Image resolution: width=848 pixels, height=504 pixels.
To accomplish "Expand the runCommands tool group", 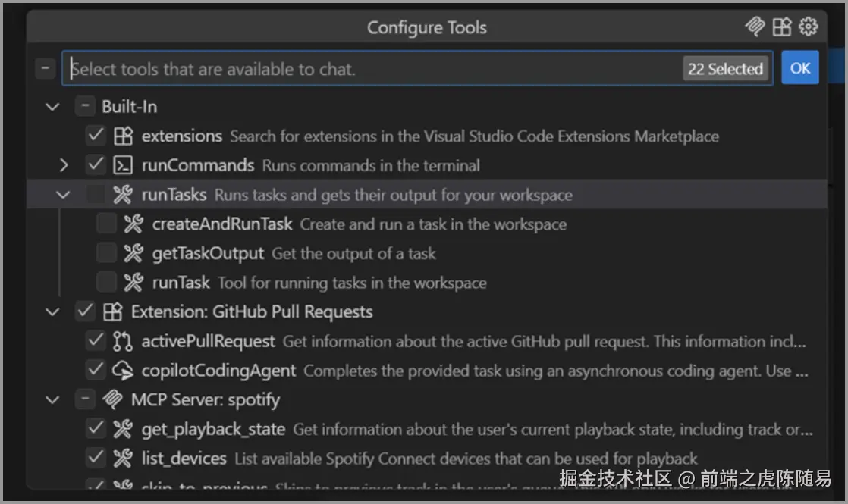I will (63, 165).
